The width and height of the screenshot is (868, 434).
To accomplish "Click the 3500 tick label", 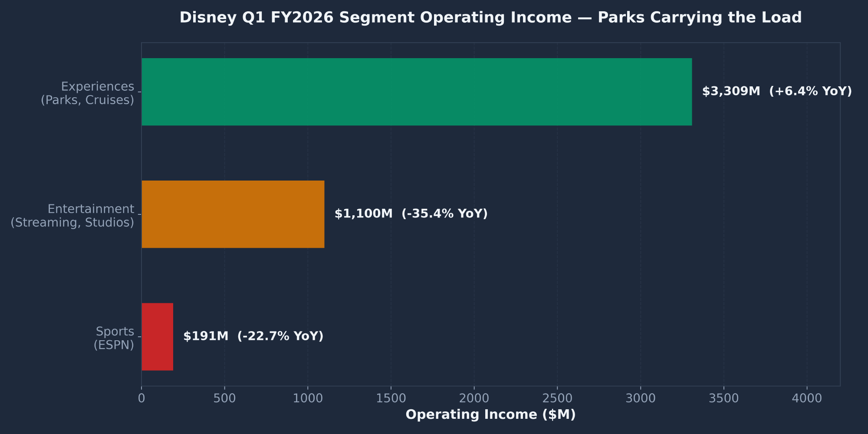I will 724,396.
